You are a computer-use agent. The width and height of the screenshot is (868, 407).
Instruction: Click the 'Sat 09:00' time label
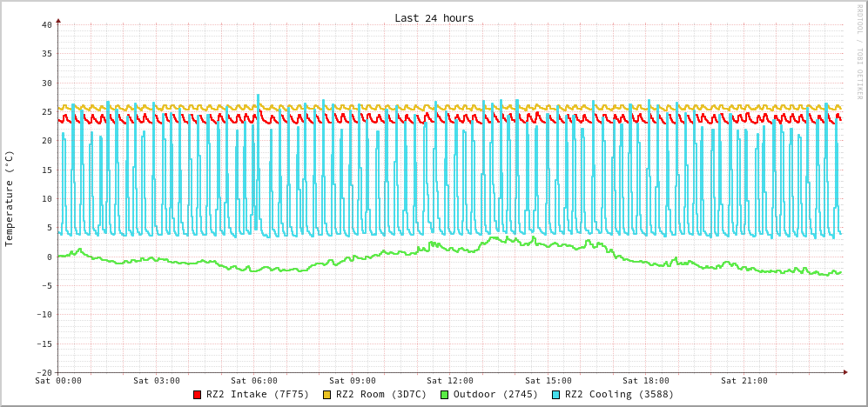point(353,380)
